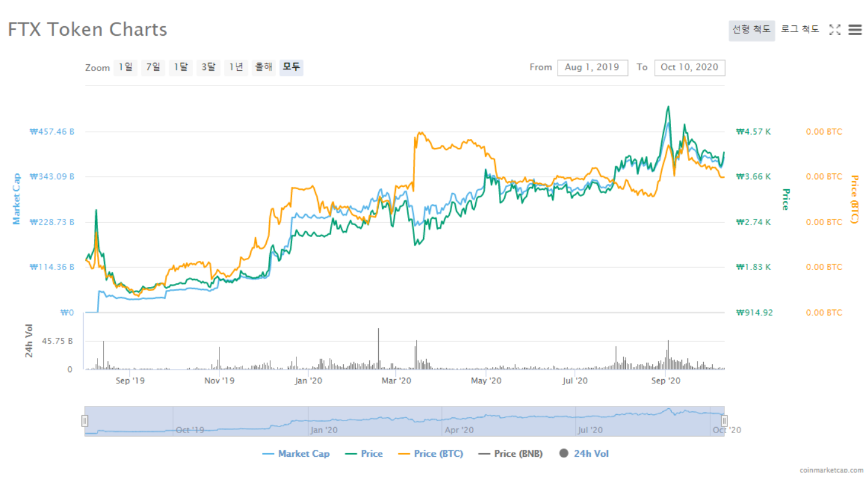The image size is (868, 478).
Task: Open fullscreen chart view icon
Action: coord(835,30)
